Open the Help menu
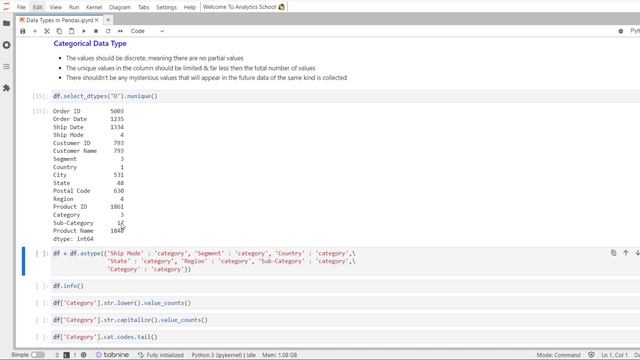640x360 pixels. pos(190,7)
